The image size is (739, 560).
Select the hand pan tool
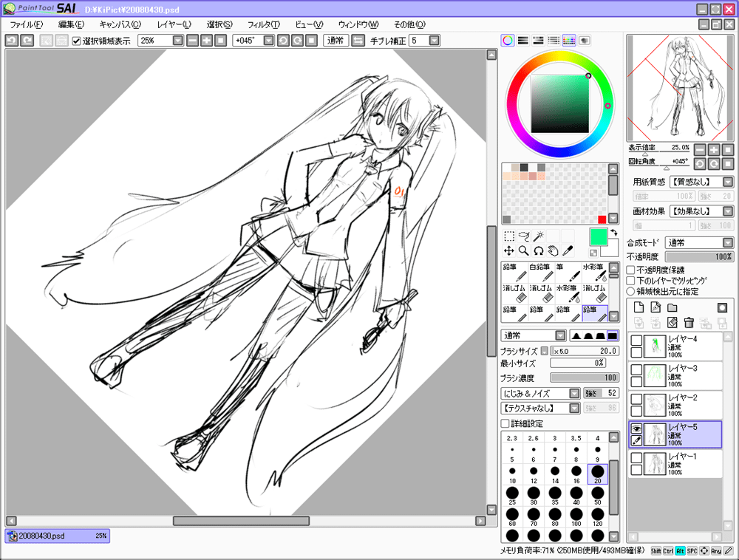point(553,250)
